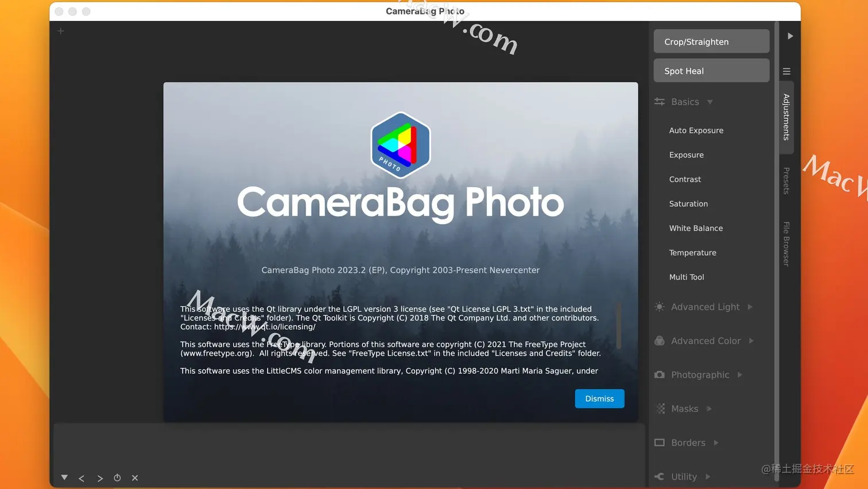Click the power/reset icon in bottom tray
868x489 pixels.
117,478
